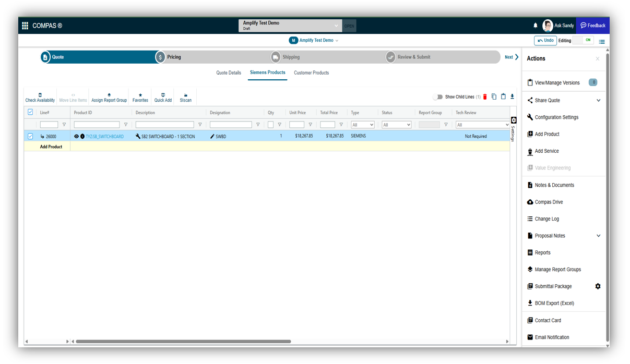Image resolution: width=630 pixels, height=364 pixels.
Task: Go to the Pricing step
Action: (168, 57)
